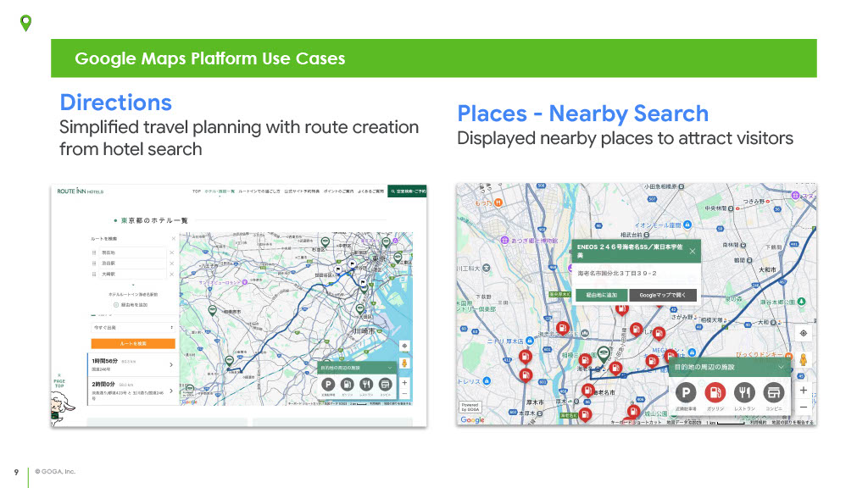Expand the 2時間0分 route result
The image size is (868, 488).
(x=133, y=391)
